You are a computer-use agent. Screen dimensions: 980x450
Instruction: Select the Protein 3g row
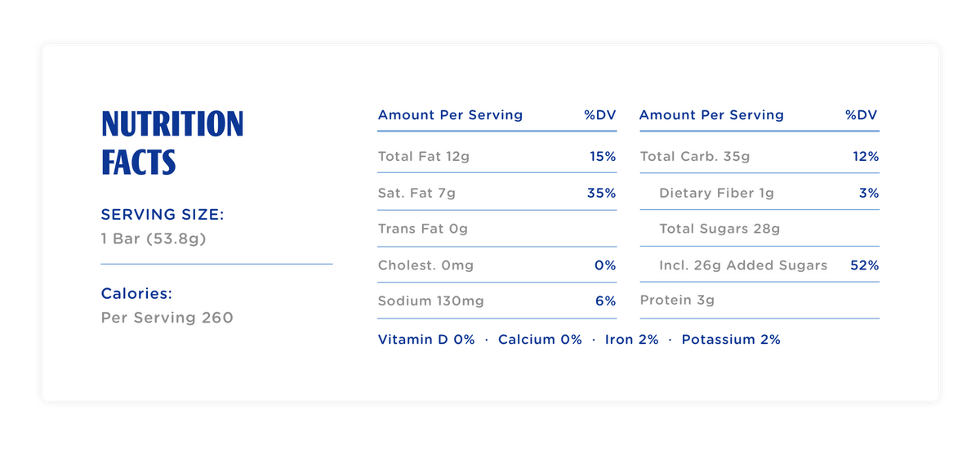(x=759, y=301)
